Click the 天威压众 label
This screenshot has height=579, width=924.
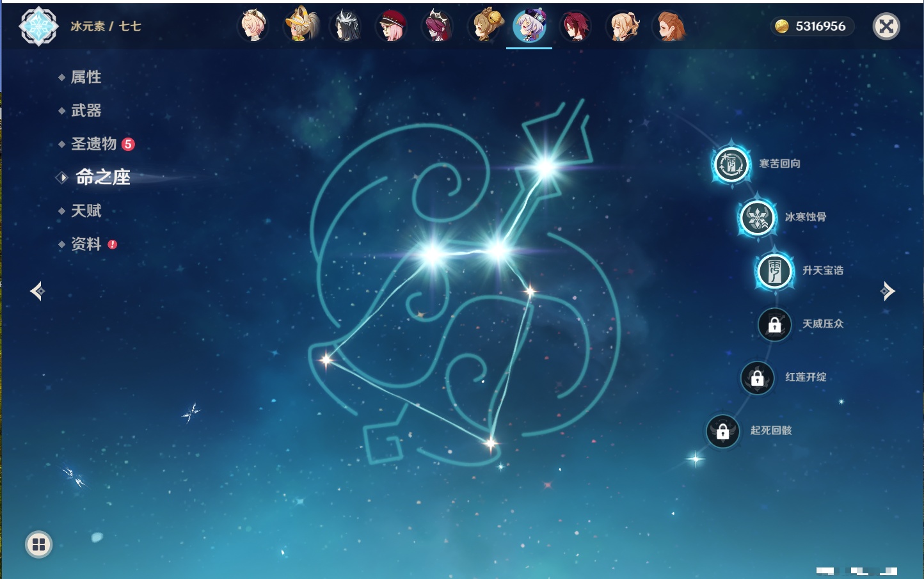click(x=823, y=324)
